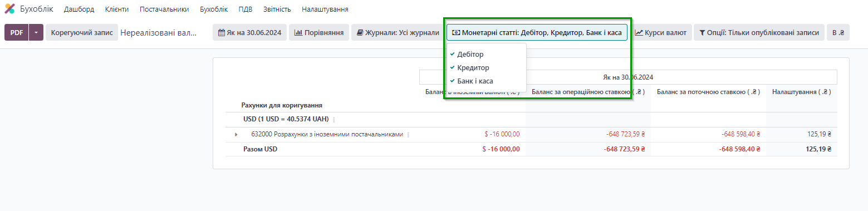Click the В .₴ currency unit button
This screenshot has width=868, height=211.
coord(838,32)
